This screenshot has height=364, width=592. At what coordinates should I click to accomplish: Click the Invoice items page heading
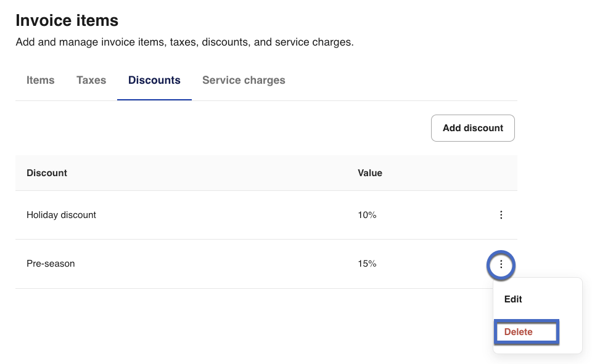[x=67, y=20]
